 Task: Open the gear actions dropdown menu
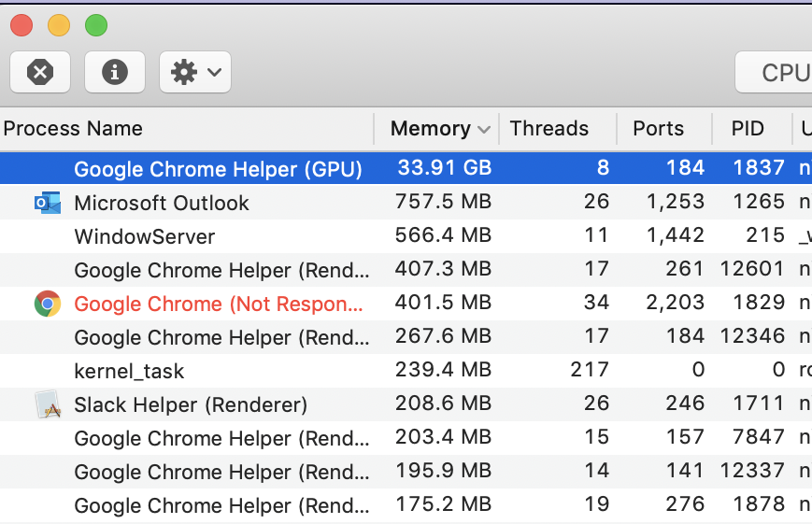[x=194, y=72]
